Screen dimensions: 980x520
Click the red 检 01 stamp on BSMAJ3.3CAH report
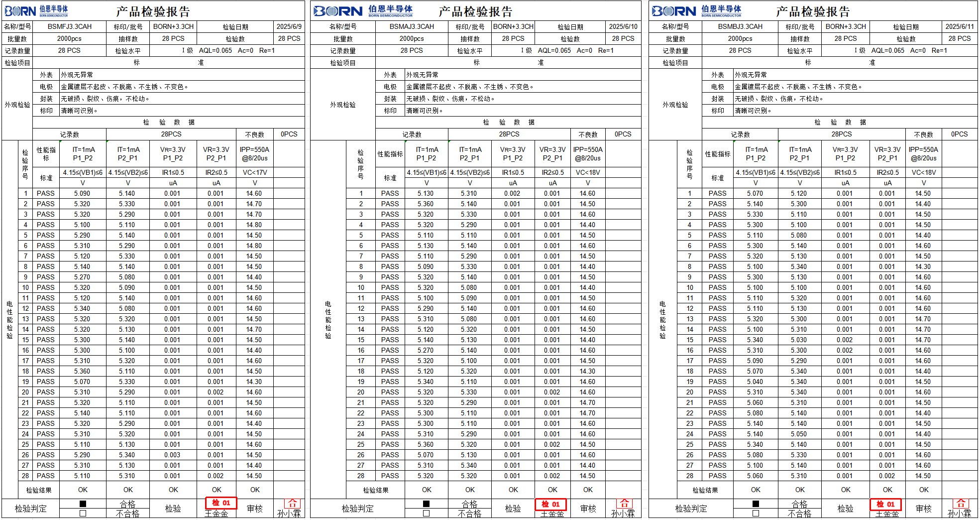point(550,504)
